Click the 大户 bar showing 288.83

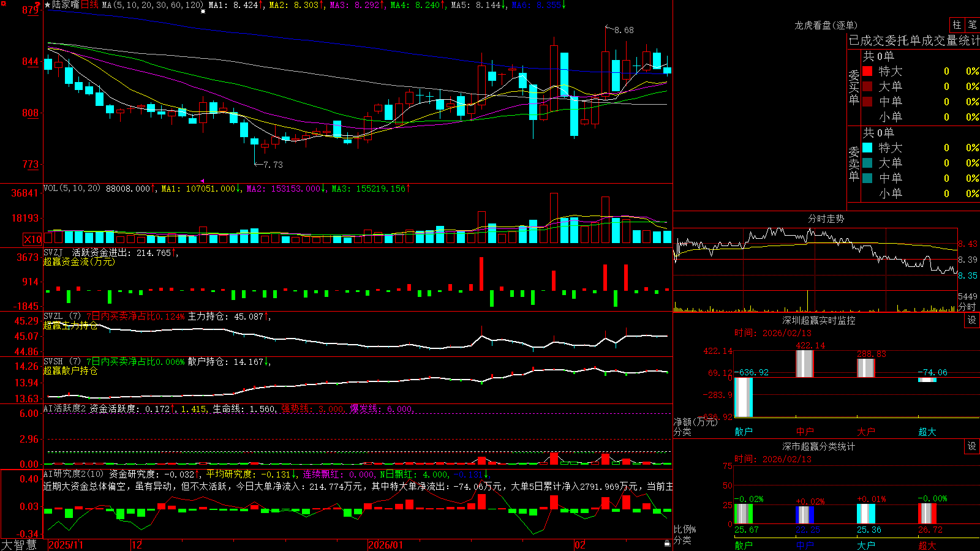tap(866, 368)
